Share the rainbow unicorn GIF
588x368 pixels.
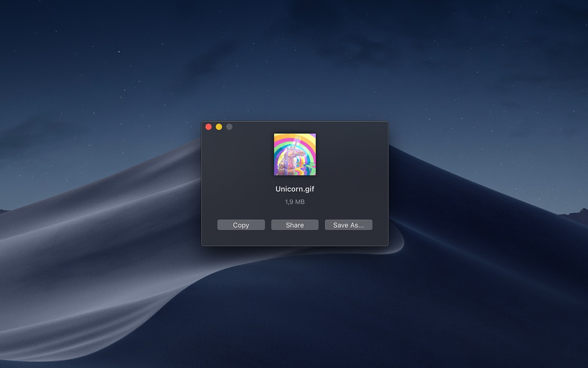[294, 225]
